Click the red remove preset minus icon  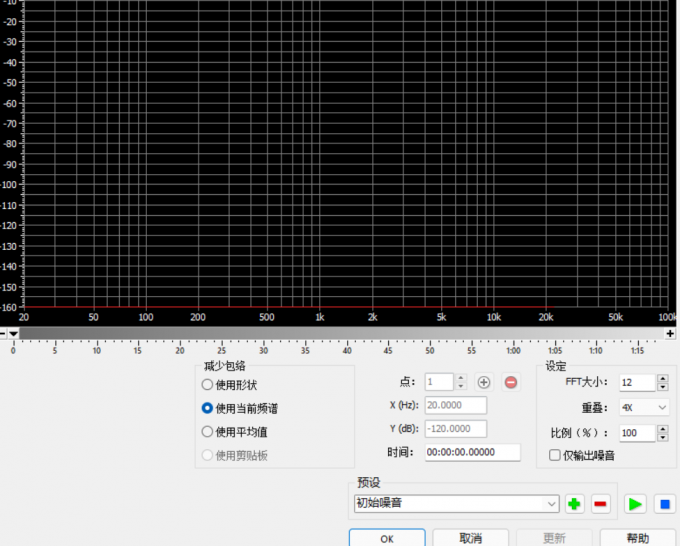pos(601,504)
